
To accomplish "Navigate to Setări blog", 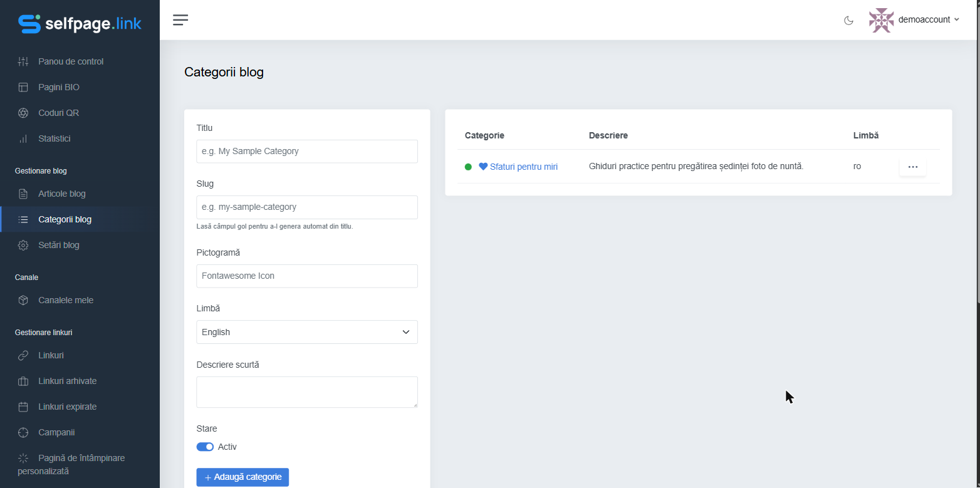I will coord(80,245).
